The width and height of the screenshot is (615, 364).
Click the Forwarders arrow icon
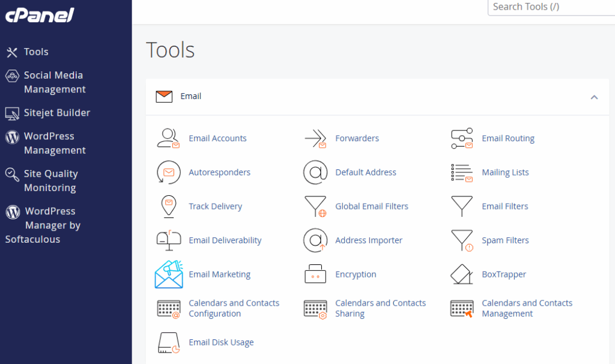tap(316, 139)
